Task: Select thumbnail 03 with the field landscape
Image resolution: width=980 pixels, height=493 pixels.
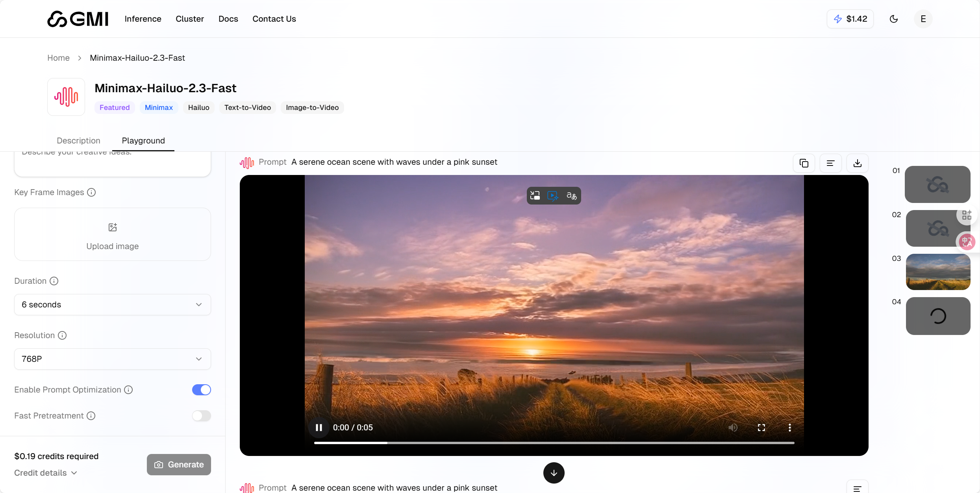Action: (x=938, y=272)
